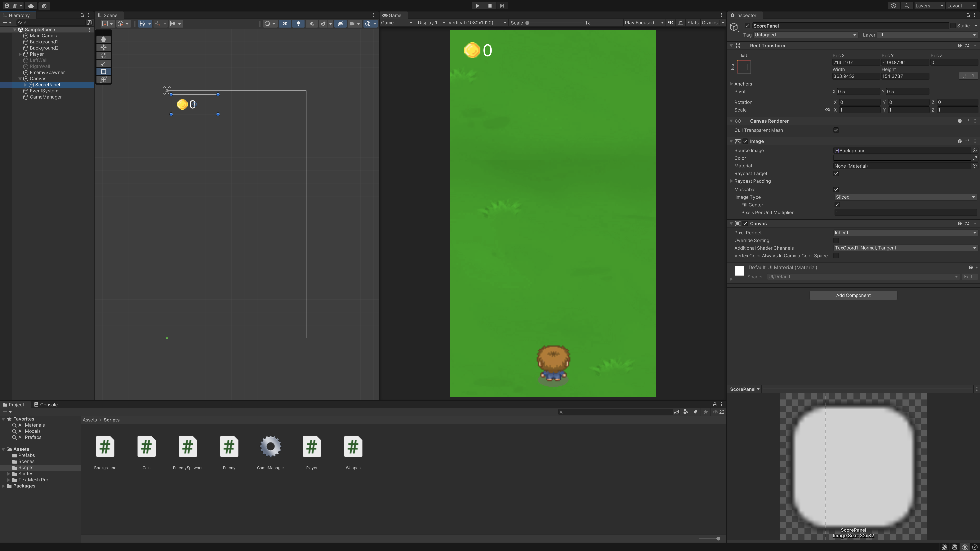The width and height of the screenshot is (980, 551).
Task: Open the Tag dropdown
Action: (805, 35)
